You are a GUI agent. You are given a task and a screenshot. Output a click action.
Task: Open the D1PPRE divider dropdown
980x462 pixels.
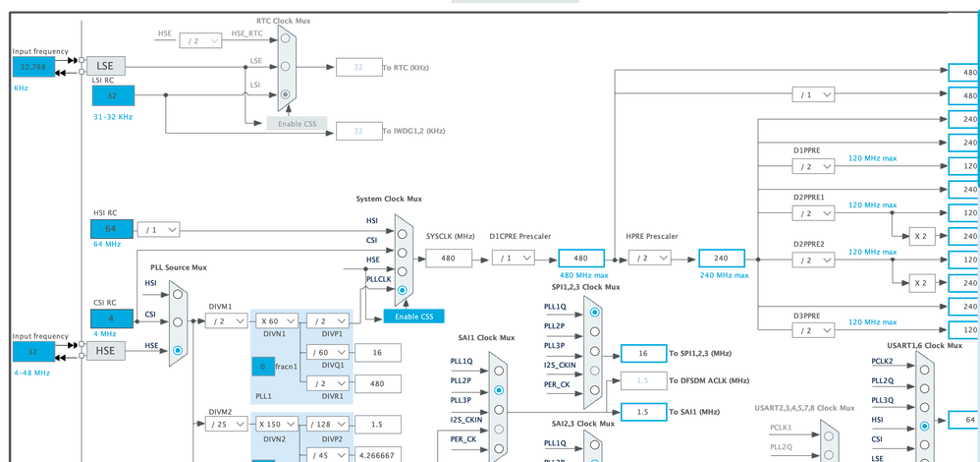(x=813, y=166)
